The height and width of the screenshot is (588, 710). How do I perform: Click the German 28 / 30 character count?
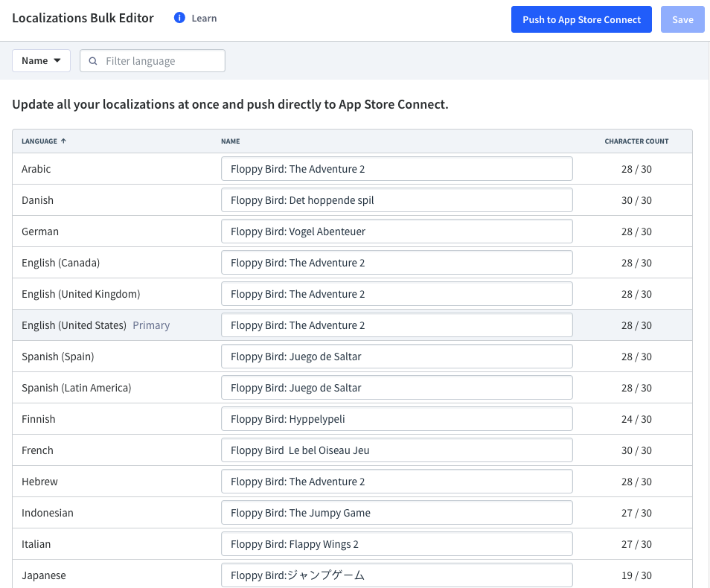tap(636, 231)
